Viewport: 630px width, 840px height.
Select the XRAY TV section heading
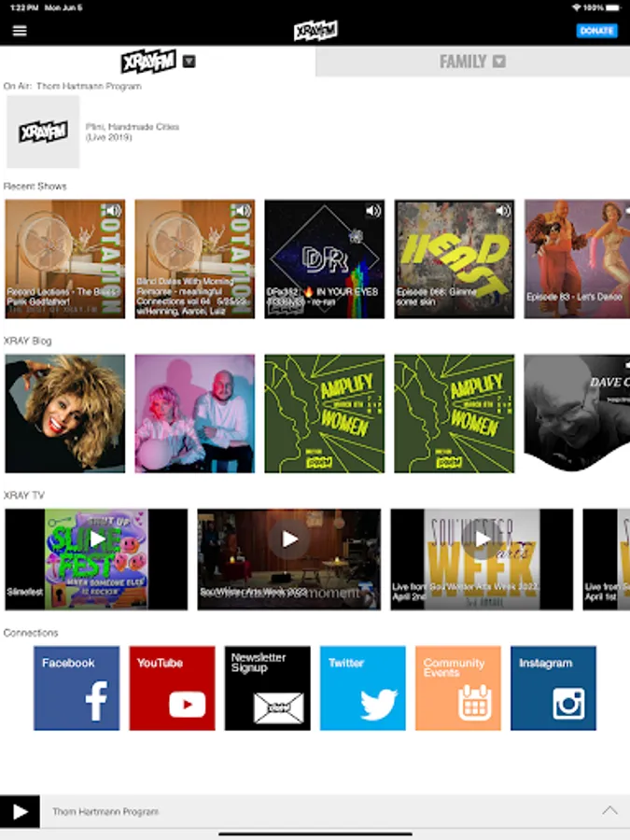(x=23, y=495)
